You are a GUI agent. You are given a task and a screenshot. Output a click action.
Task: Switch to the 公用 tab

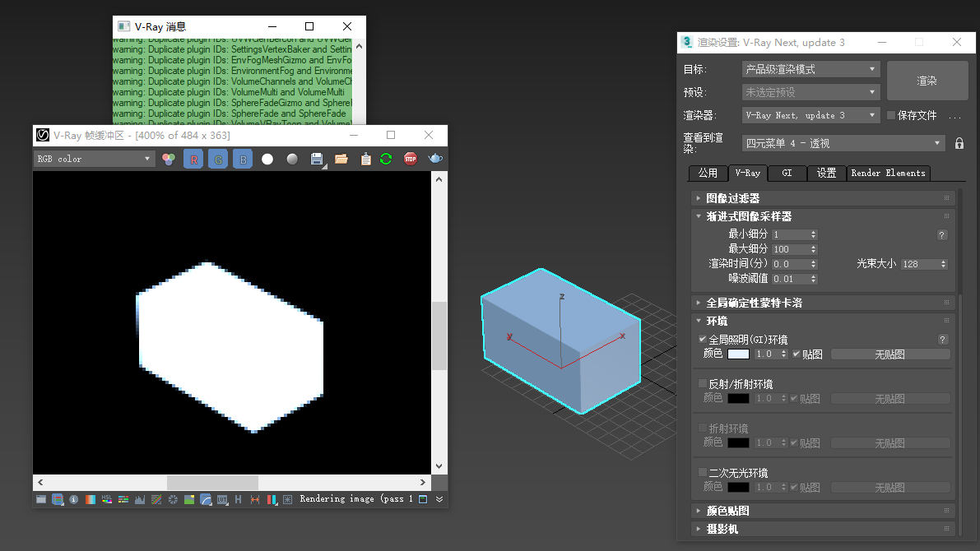tap(708, 173)
